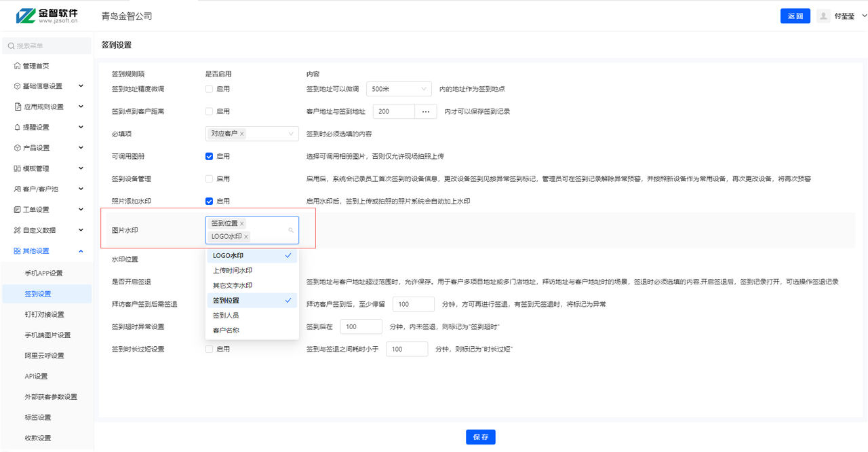Select 客户名称 option
The image size is (868, 452).
click(252, 331)
